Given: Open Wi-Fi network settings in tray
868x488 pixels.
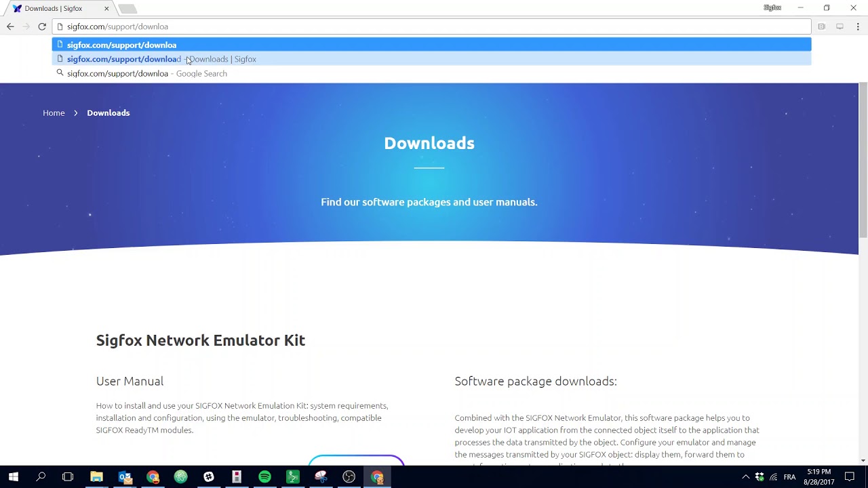Looking at the screenshot, I should tap(774, 477).
